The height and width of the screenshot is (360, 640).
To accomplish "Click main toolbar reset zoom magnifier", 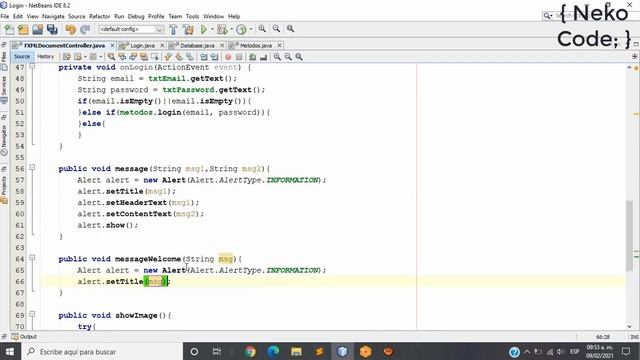I will 290,29.
